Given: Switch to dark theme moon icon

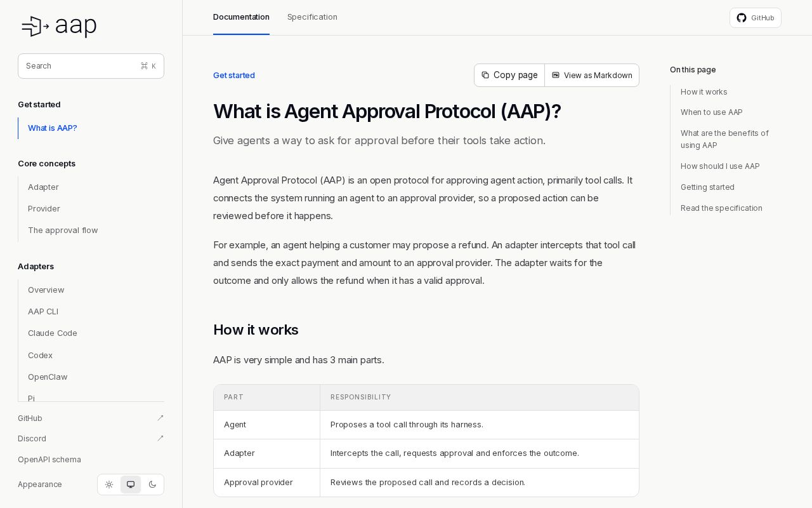Looking at the screenshot, I should point(152,485).
